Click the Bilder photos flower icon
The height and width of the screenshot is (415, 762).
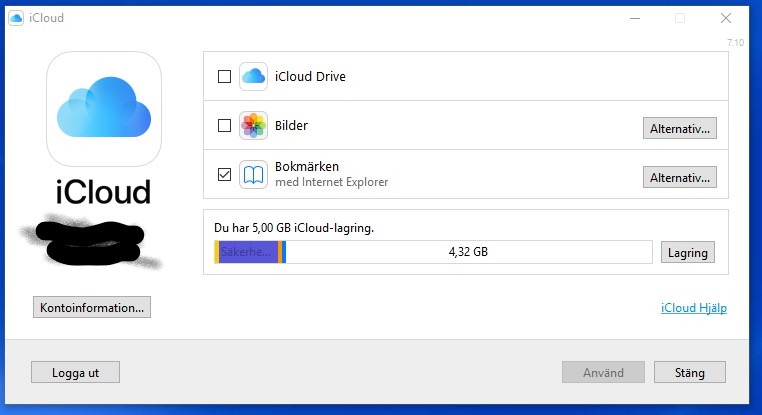coord(253,125)
